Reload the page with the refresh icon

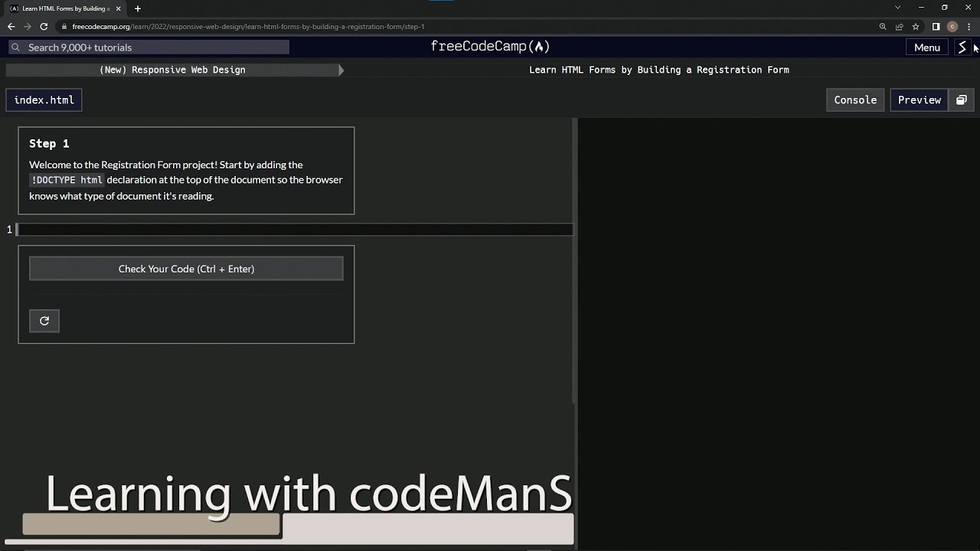(44, 26)
